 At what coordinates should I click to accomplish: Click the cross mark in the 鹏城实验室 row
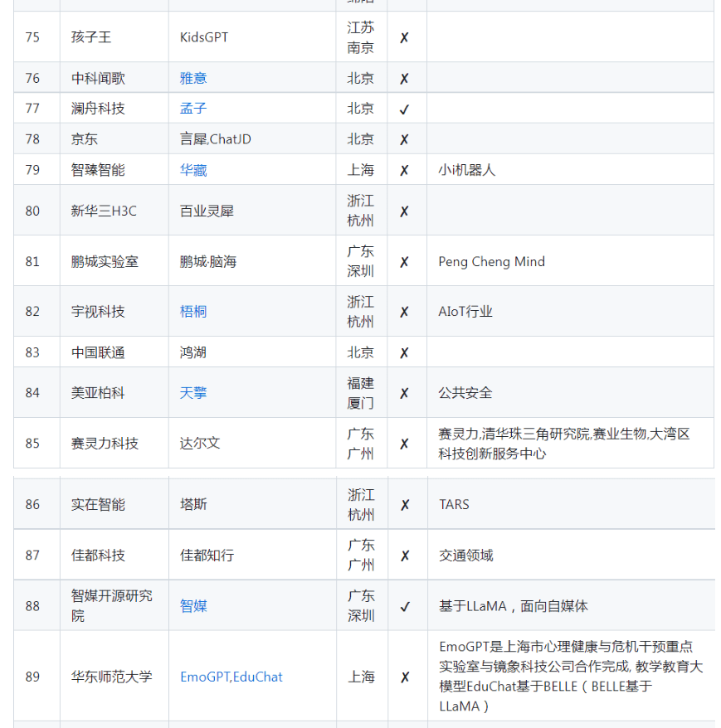pyautogui.click(x=405, y=262)
